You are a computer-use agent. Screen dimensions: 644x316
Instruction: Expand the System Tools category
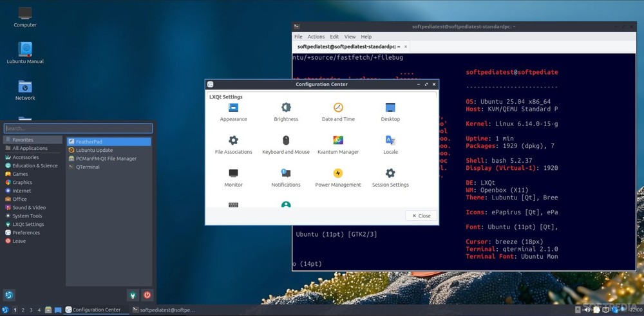(x=33, y=216)
